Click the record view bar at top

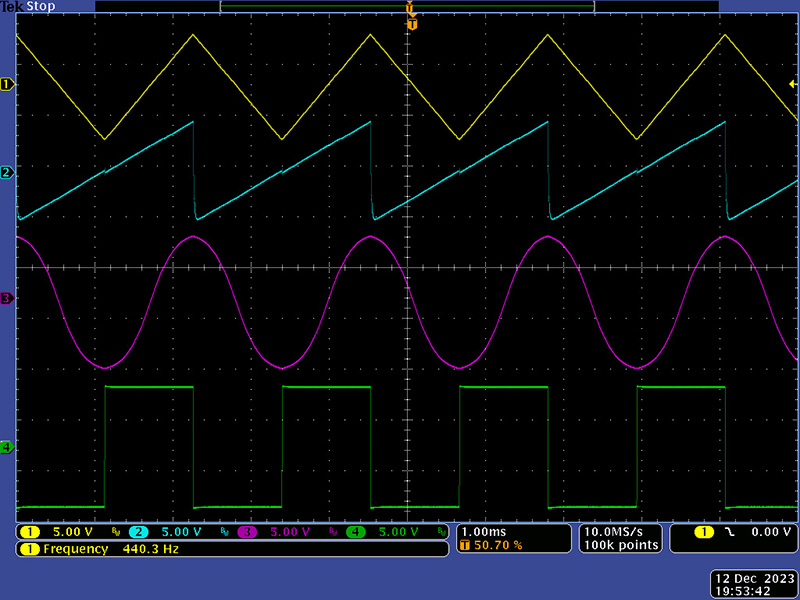coord(407,6)
